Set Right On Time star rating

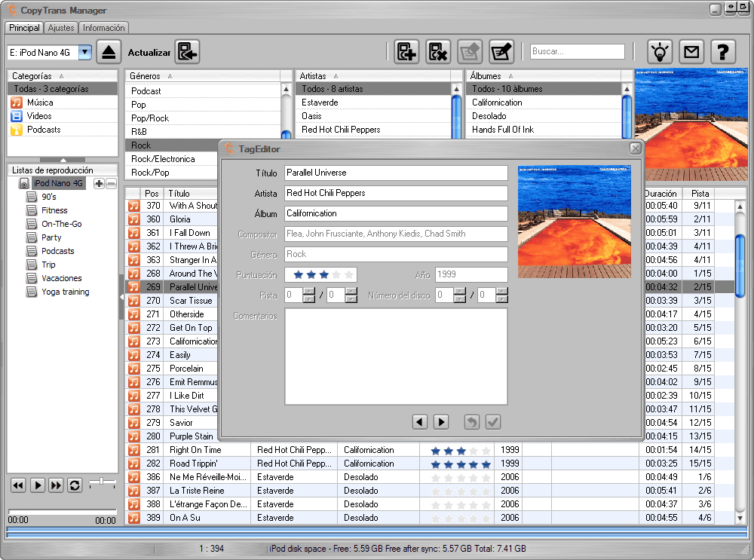click(461, 450)
